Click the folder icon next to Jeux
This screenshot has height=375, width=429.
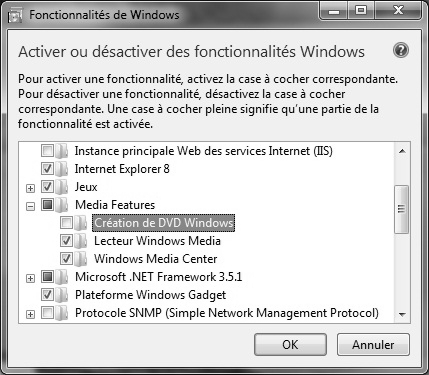[x=62, y=187]
